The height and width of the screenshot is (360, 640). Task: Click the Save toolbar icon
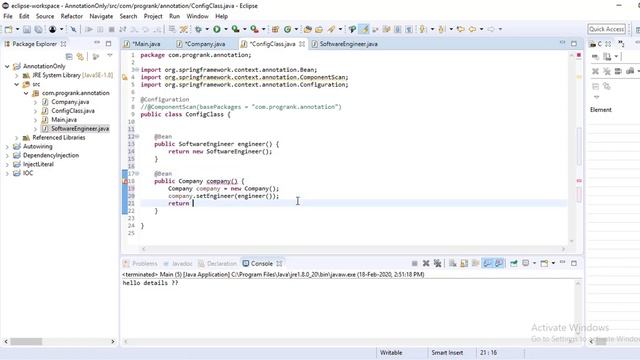coord(27,29)
